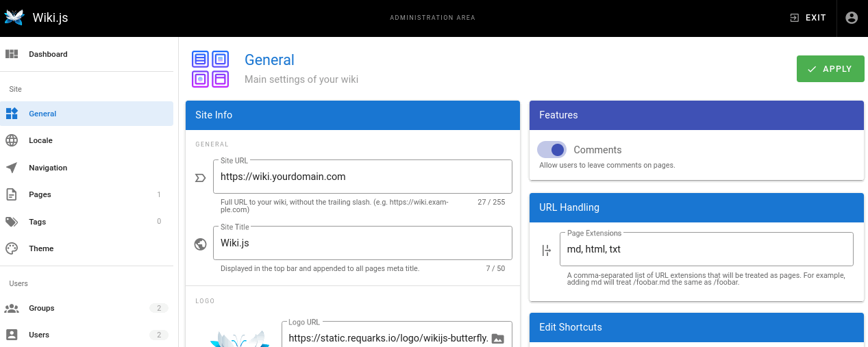Click the green Apply button

pos(830,69)
